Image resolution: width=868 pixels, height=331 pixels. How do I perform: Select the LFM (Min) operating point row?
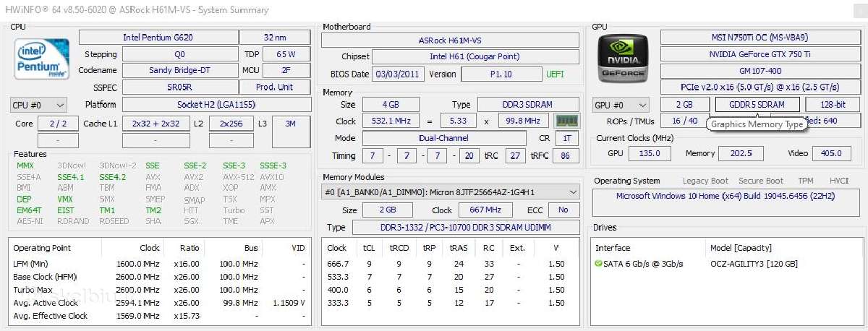point(161,264)
